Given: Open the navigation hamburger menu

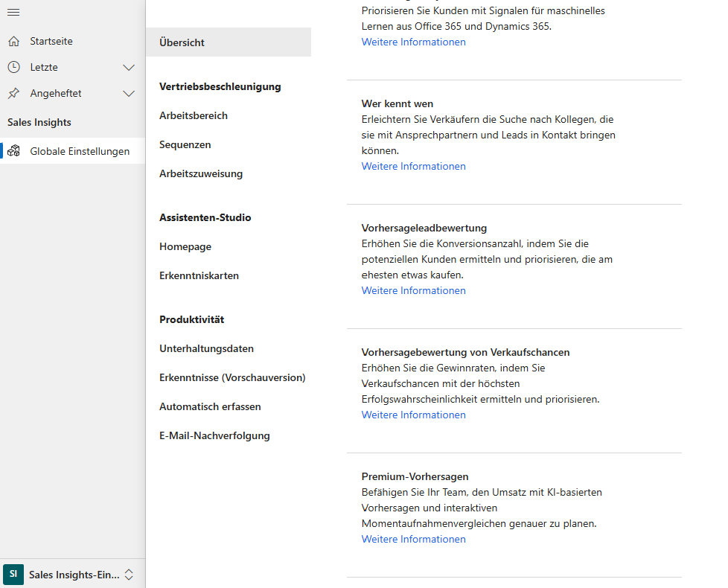Looking at the screenshot, I should click(x=13, y=12).
